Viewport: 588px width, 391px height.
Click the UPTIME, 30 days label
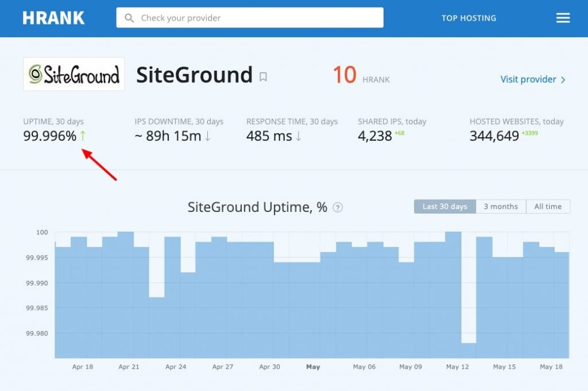click(x=53, y=122)
